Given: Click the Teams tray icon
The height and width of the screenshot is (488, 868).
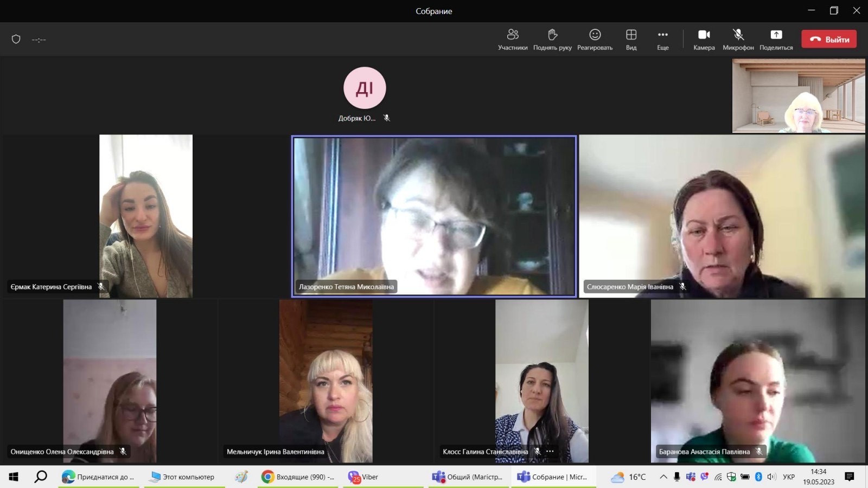Looking at the screenshot, I should (x=691, y=477).
